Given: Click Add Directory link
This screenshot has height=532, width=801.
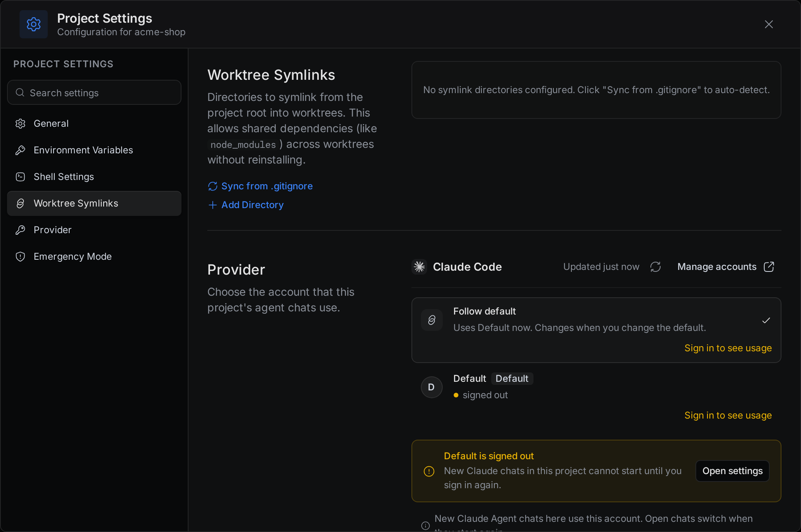Looking at the screenshot, I should point(246,205).
